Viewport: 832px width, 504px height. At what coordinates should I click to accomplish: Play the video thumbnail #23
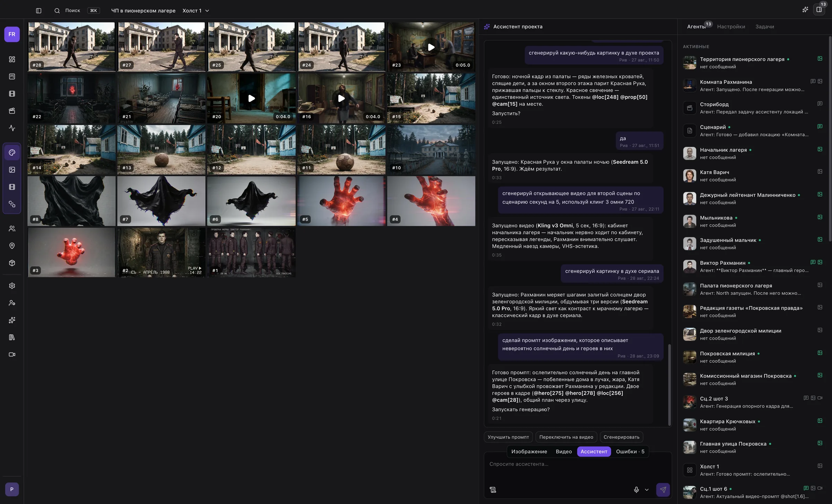point(431,47)
